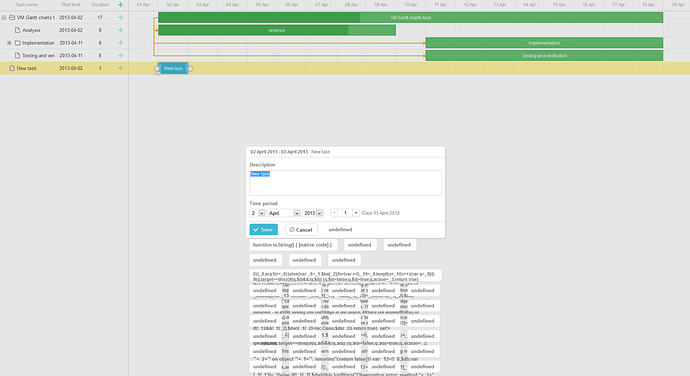Viewport: 690px width, 376px height.
Task: Click the plus icon in Implementation row
Action: tap(121, 43)
